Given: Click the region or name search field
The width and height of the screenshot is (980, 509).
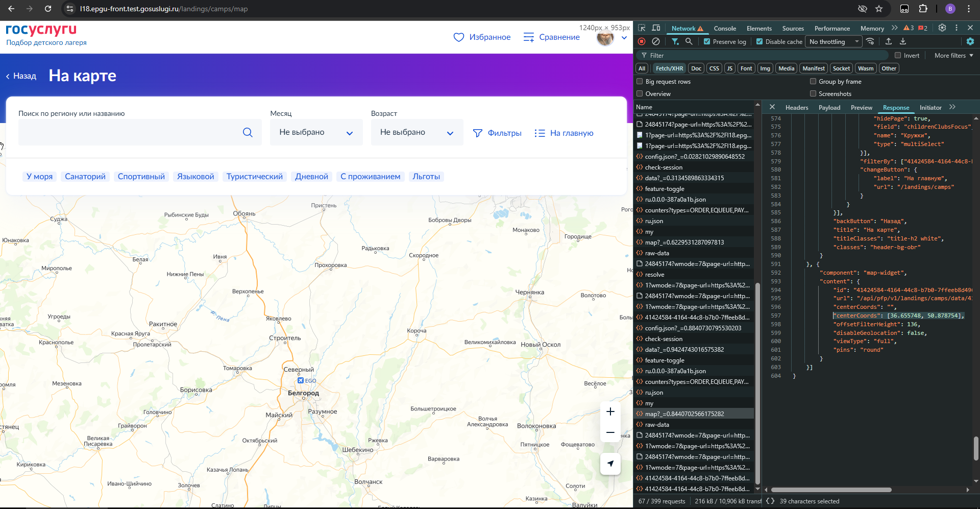Looking at the screenshot, I should [128, 133].
